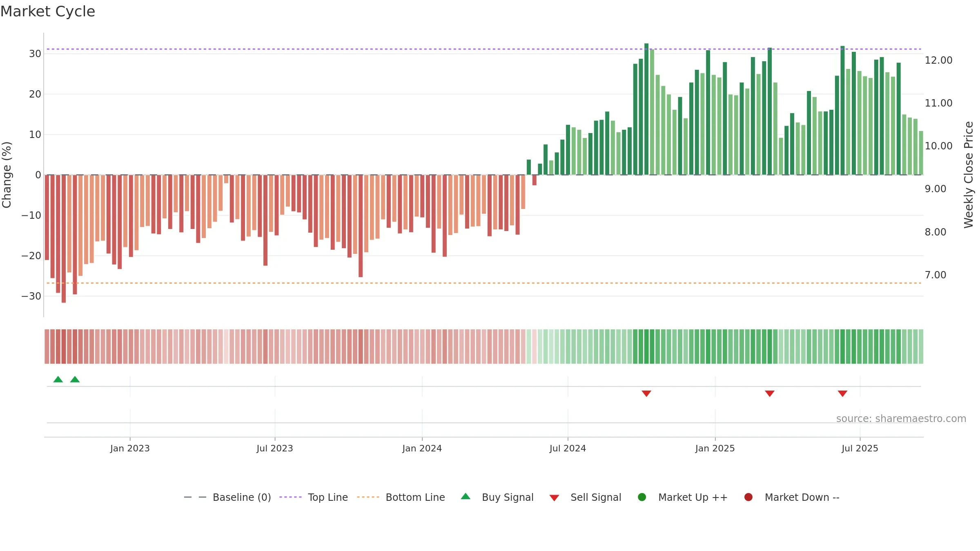Click the second buy signal triangle in late 2022
Viewport: 980px width, 551px height.
coord(75,379)
